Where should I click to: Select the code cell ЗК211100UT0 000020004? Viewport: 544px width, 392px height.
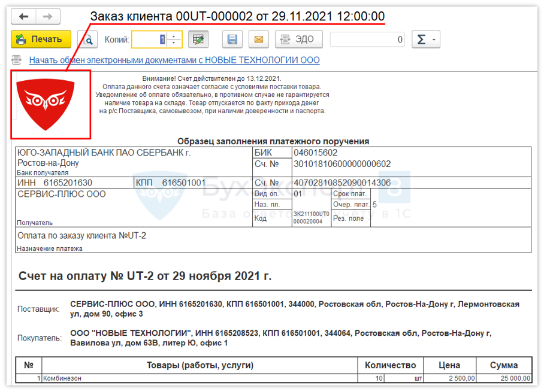[x=311, y=218]
